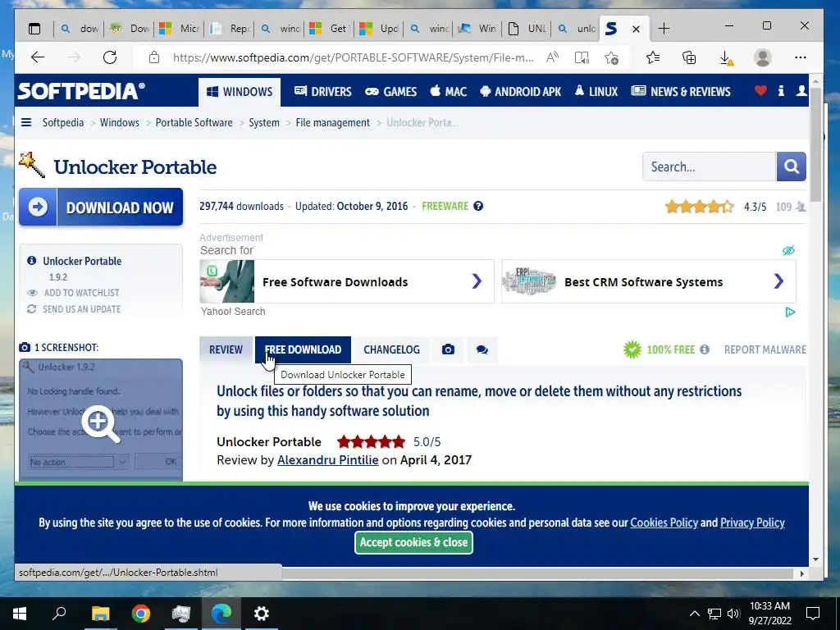Refresh the Softpedia page
The height and width of the screenshot is (630, 840).
pyautogui.click(x=110, y=57)
